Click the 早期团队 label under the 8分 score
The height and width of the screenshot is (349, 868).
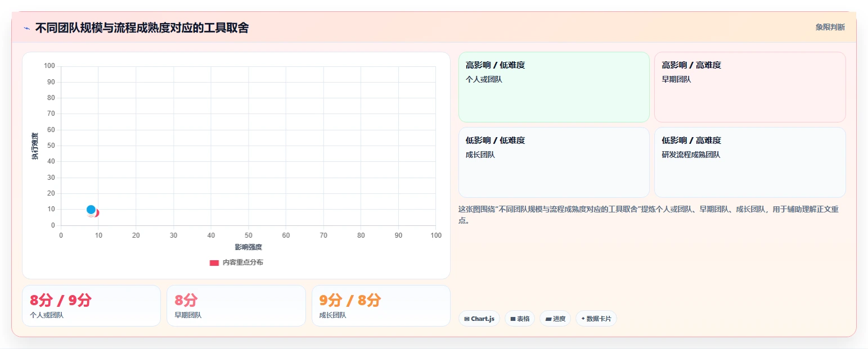coord(188,315)
